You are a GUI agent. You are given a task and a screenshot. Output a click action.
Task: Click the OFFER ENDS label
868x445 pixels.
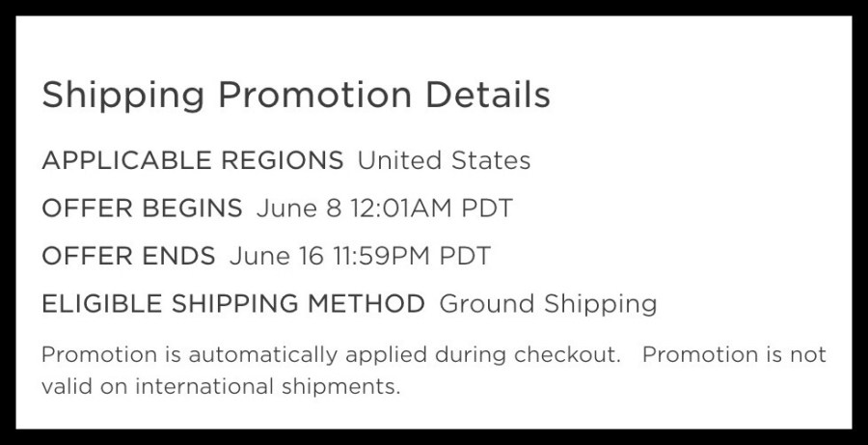(128, 257)
